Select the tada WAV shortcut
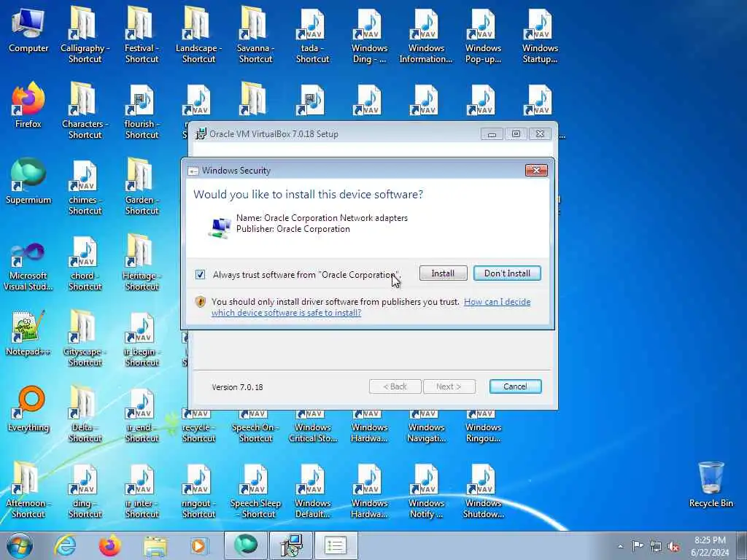Image resolution: width=747 pixels, height=560 pixels. pos(312,35)
